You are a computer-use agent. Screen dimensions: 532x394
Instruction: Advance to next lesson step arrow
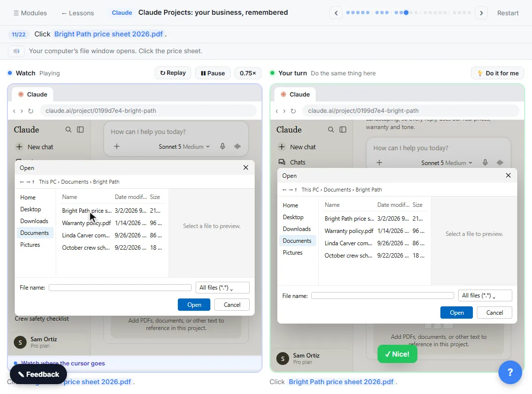point(481,13)
